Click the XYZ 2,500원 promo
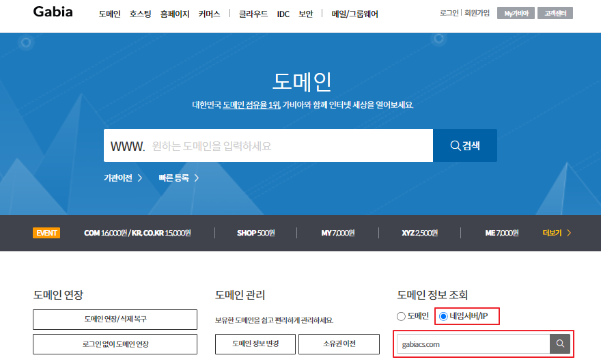The width and height of the screenshot is (601, 364). pos(420,233)
